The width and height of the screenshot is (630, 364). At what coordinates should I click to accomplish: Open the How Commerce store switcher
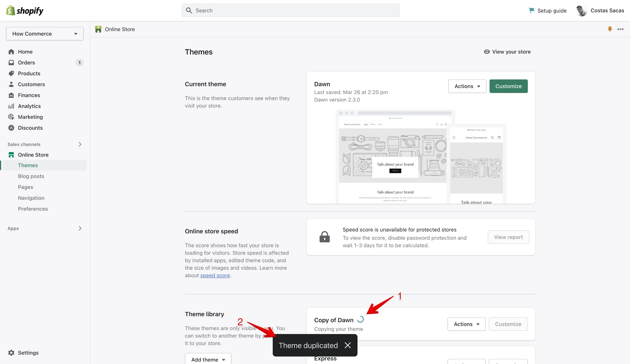pyautogui.click(x=45, y=34)
